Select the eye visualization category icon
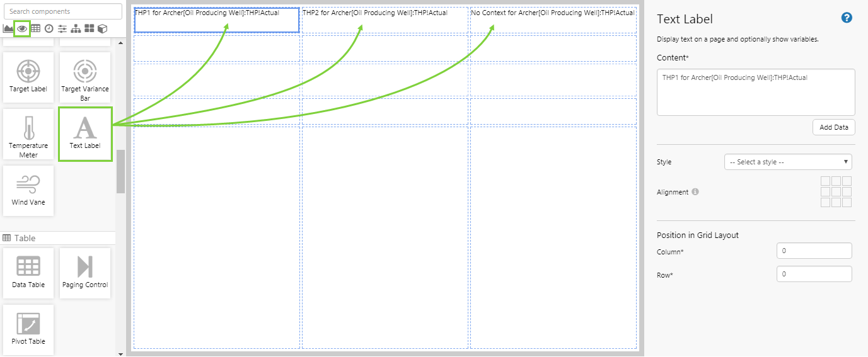Image resolution: width=868 pixels, height=357 pixels. [x=22, y=28]
